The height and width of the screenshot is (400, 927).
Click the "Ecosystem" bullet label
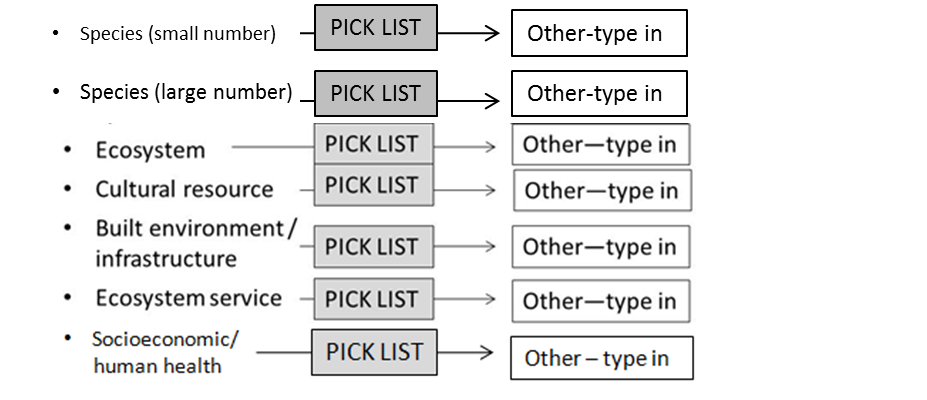(150, 151)
